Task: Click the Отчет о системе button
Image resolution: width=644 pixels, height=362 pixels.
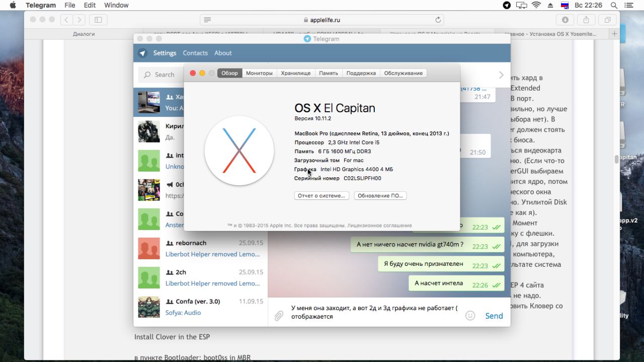Action: click(321, 195)
